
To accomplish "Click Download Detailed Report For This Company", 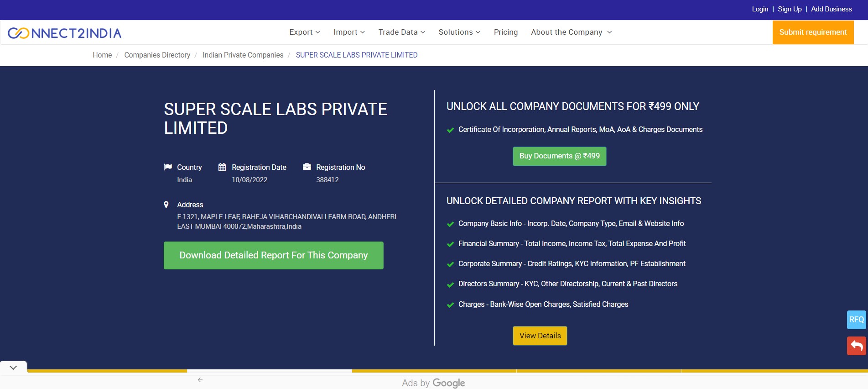I will (274, 255).
